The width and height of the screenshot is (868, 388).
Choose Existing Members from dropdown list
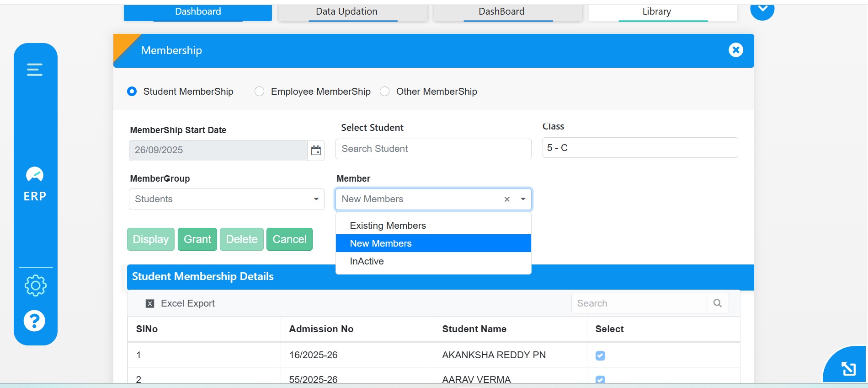(x=388, y=226)
